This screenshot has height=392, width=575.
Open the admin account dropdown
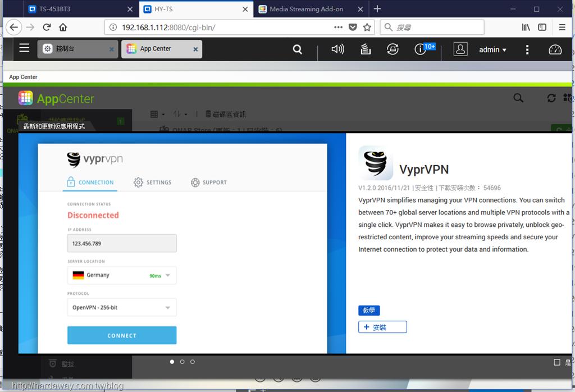pos(492,49)
